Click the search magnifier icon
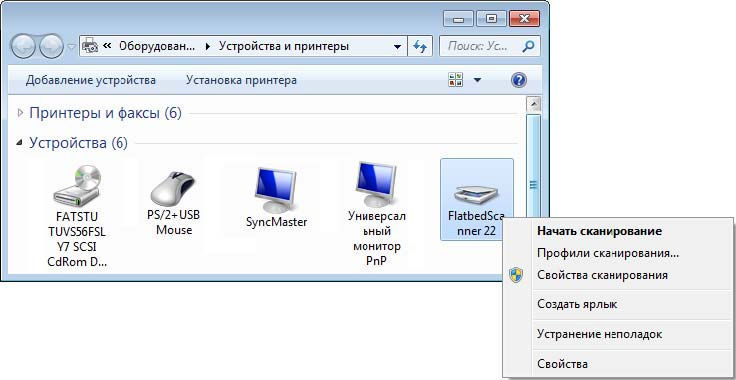 click(x=528, y=46)
